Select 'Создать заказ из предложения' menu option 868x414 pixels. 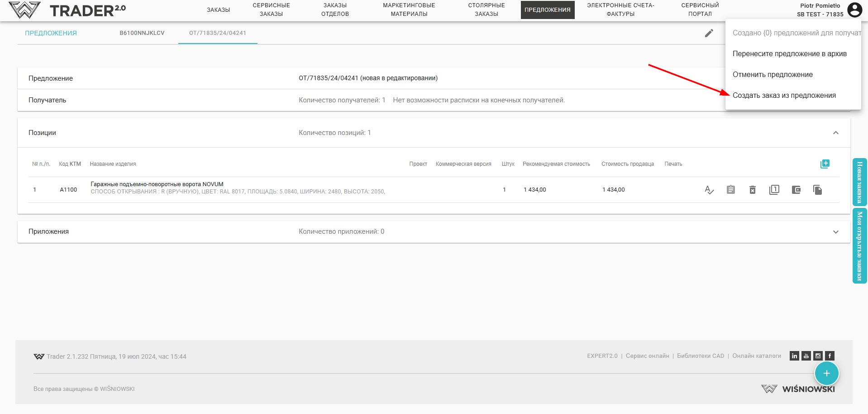coord(784,96)
